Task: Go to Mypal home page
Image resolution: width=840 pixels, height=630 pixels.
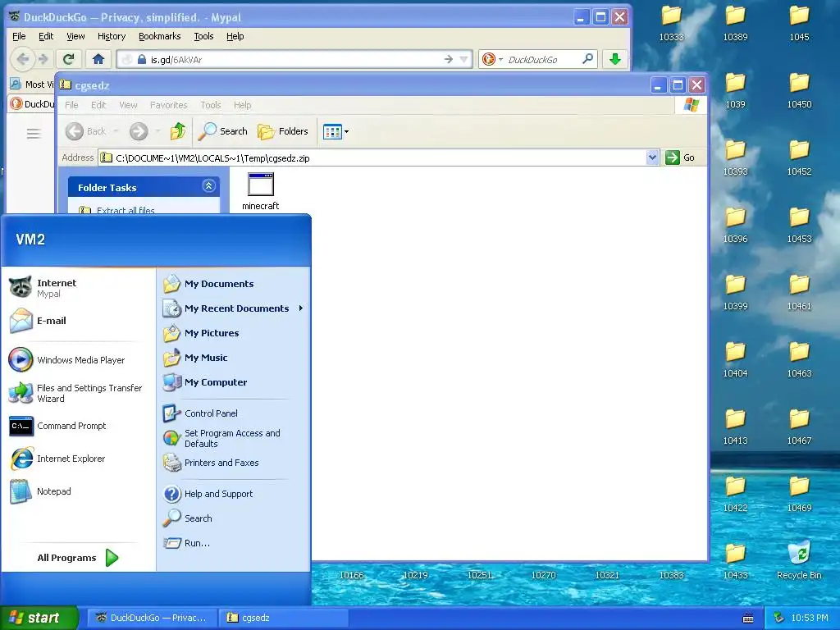Action: pyautogui.click(x=98, y=59)
